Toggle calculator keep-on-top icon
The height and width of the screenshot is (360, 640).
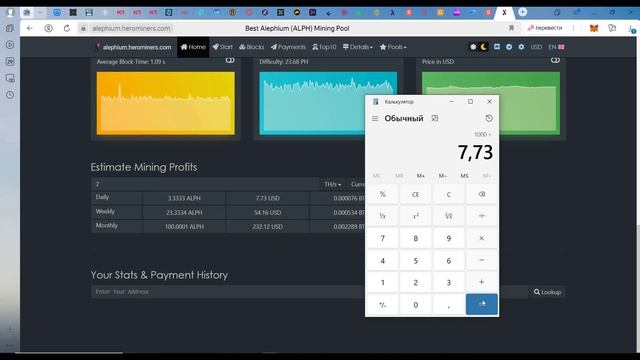tap(435, 118)
